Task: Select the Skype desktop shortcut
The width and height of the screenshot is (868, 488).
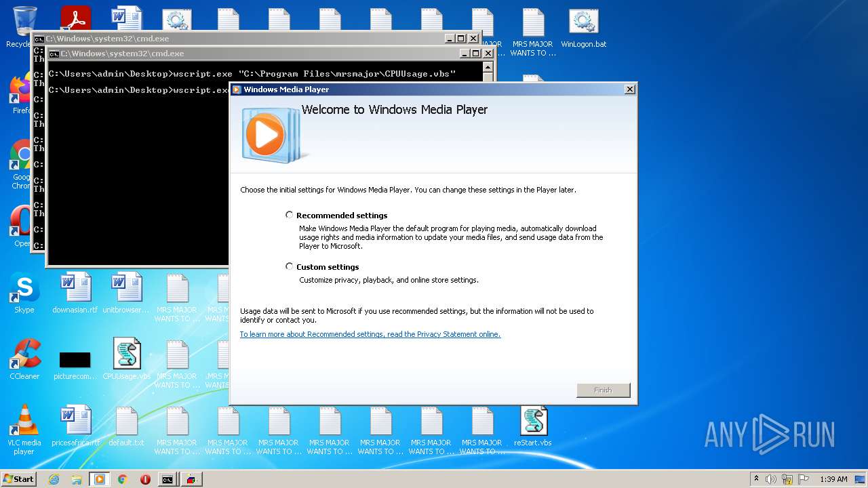Action: coord(24,293)
